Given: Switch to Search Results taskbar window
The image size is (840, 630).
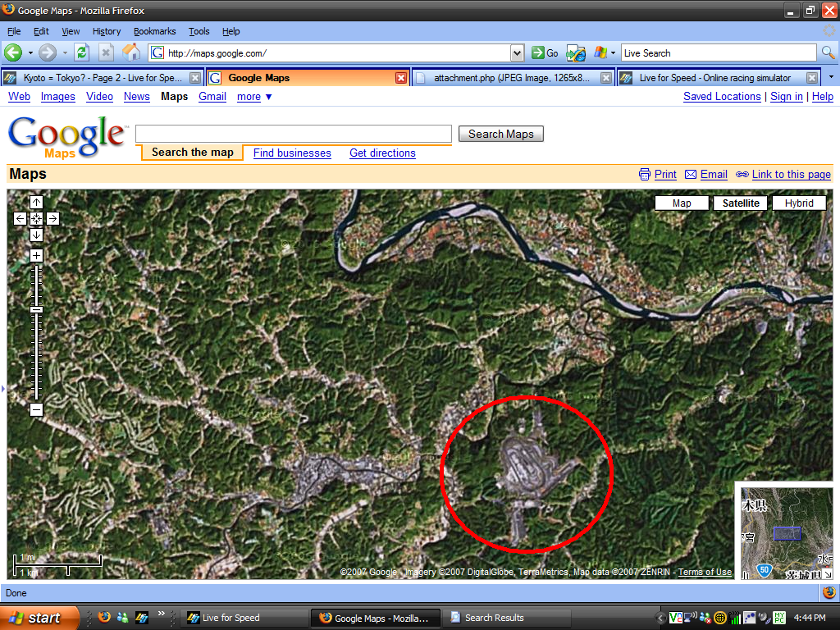Looking at the screenshot, I should (506, 619).
